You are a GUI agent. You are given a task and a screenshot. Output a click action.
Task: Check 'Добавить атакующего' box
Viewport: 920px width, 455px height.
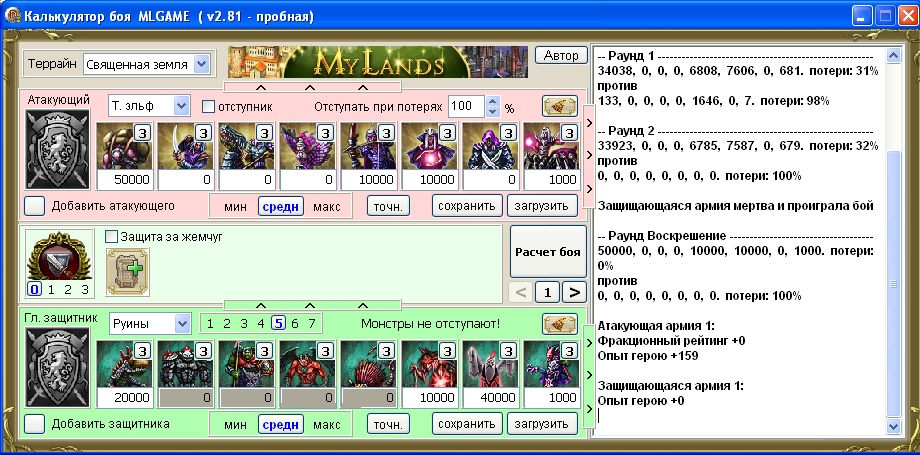pyautogui.click(x=35, y=206)
